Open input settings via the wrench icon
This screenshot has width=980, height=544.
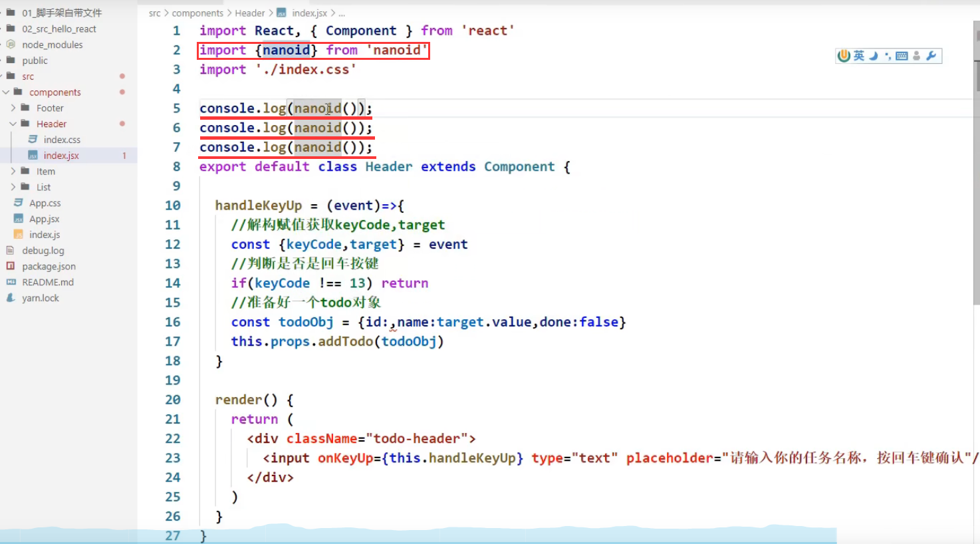[931, 56]
